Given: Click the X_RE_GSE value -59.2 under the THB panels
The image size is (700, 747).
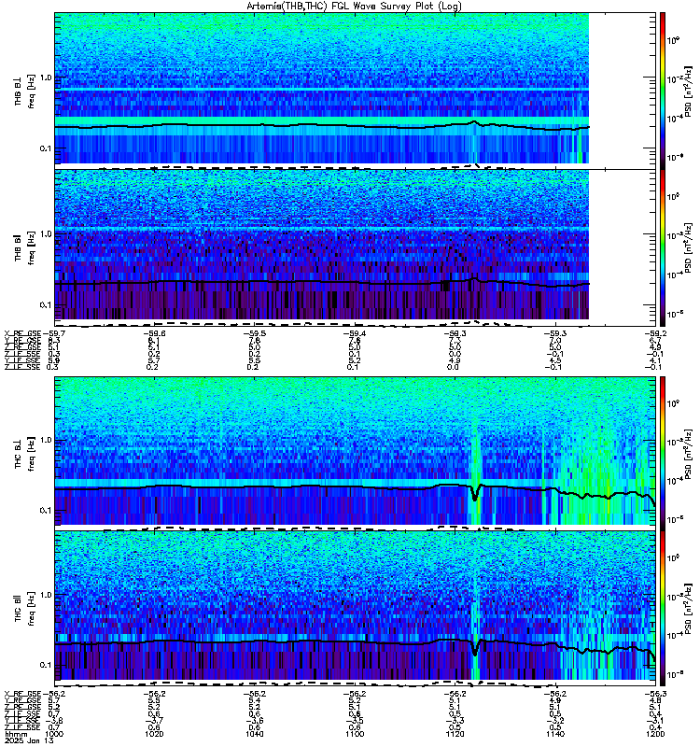Looking at the screenshot, I should click(655, 333).
